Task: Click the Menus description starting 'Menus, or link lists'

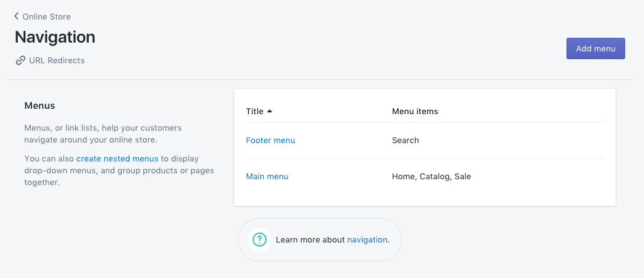Action: point(103,134)
